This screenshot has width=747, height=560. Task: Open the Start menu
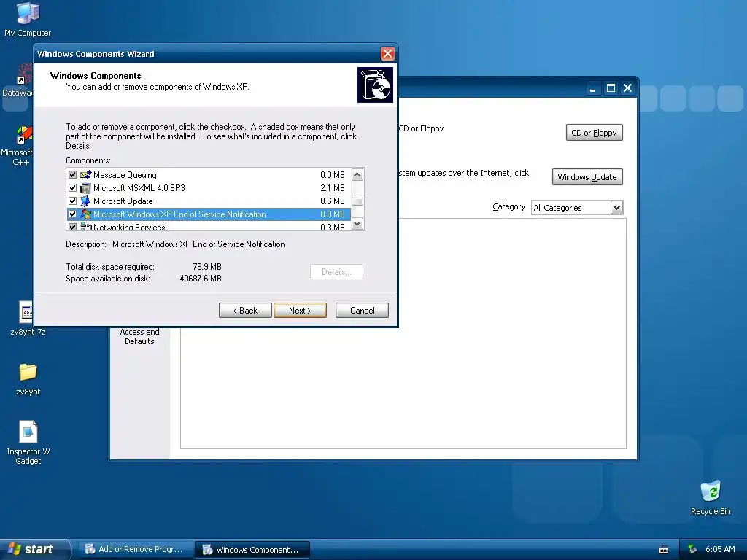pos(35,550)
